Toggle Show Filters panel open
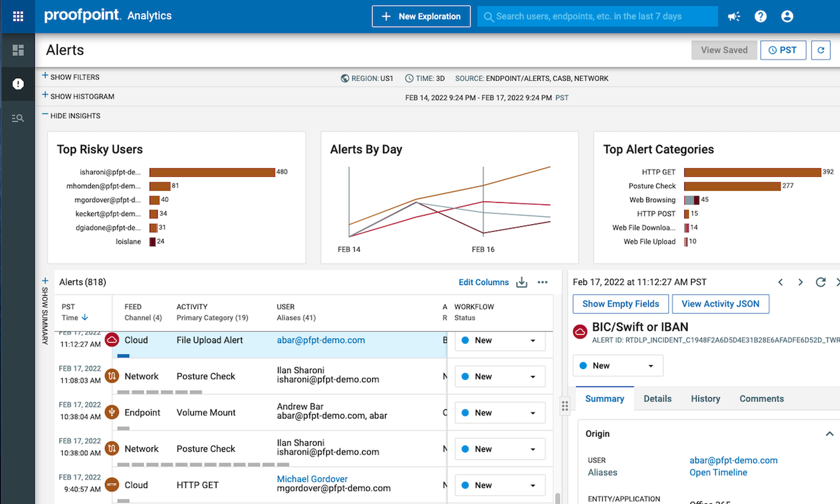 pos(70,76)
